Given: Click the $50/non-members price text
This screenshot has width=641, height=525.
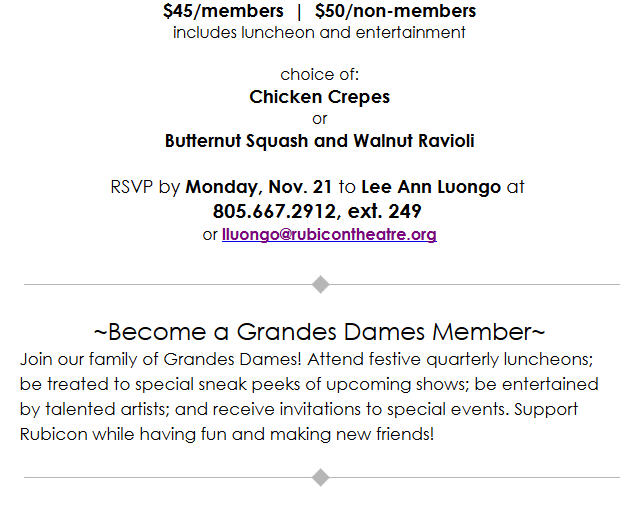Looking at the screenshot, I should pos(395,12).
